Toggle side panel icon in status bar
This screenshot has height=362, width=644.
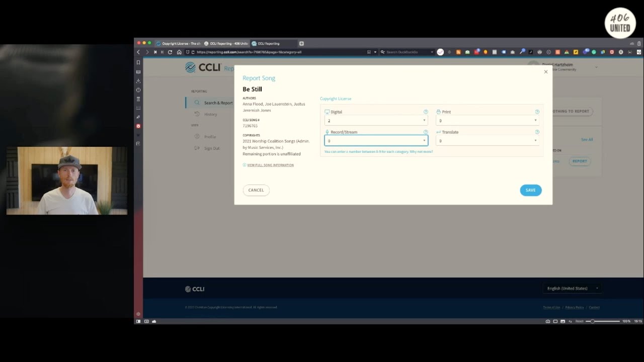138,321
